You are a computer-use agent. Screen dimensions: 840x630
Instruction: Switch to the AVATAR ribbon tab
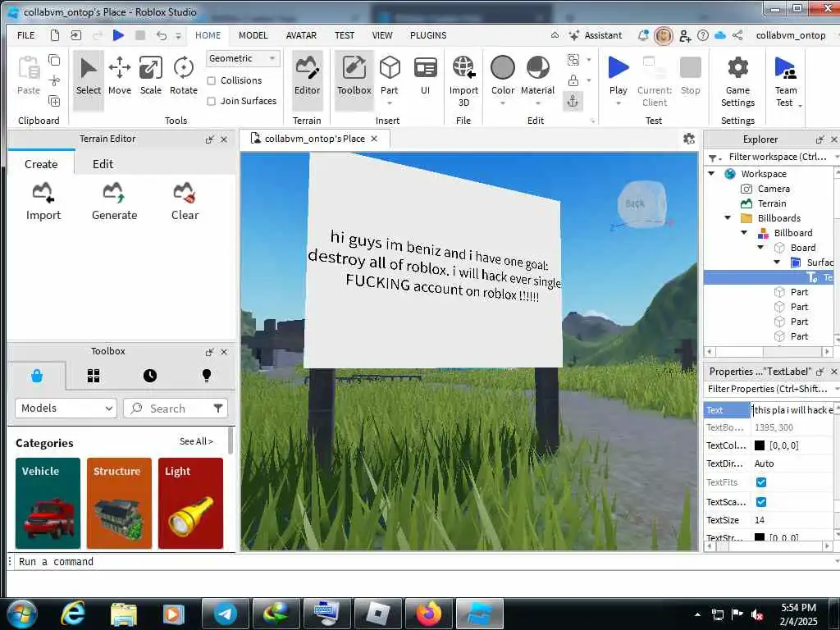tap(301, 35)
